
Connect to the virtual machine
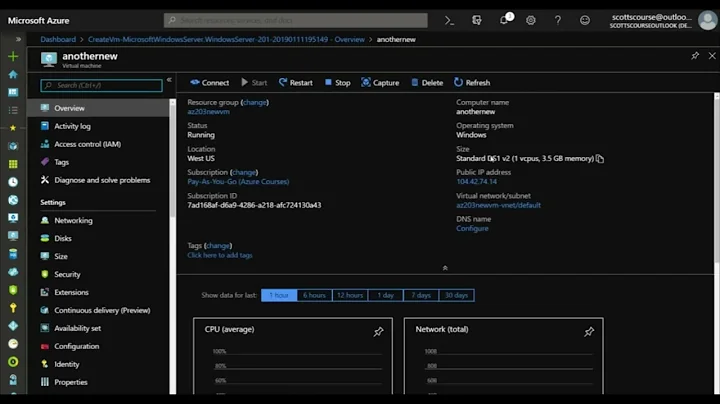coord(209,83)
